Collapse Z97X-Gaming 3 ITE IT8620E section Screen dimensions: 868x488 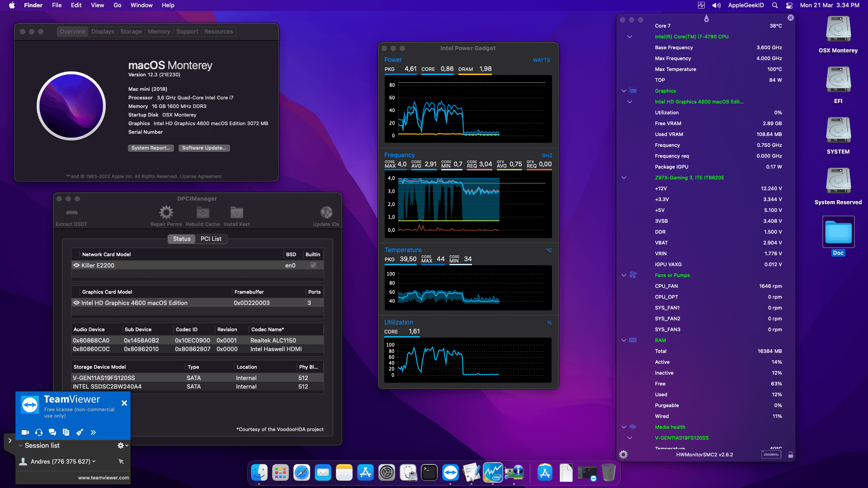(624, 178)
